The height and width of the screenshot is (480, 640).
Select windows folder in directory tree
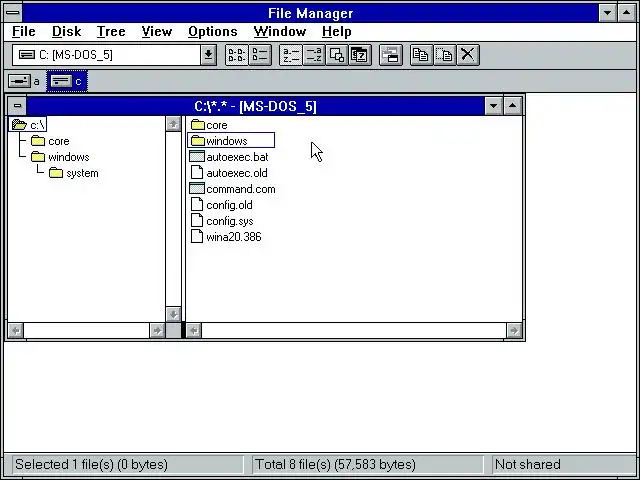pyautogui.click(x=60, y=157)
